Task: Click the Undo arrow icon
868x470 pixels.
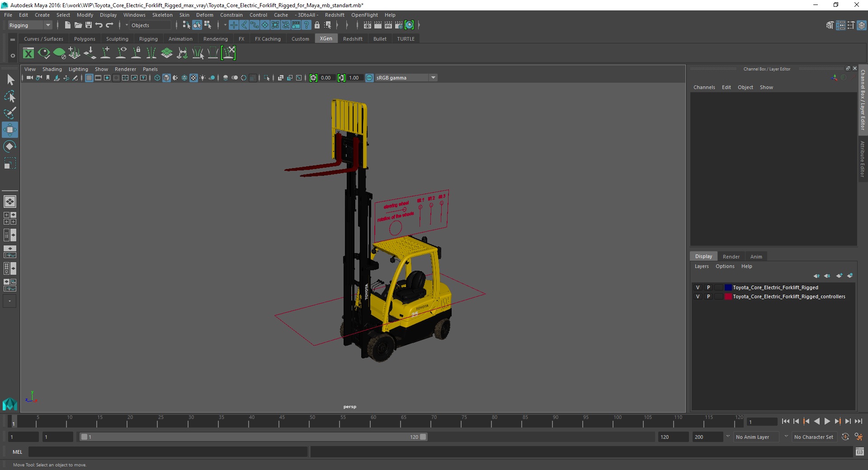Action: pyautogui.click(x=99, y=25)
